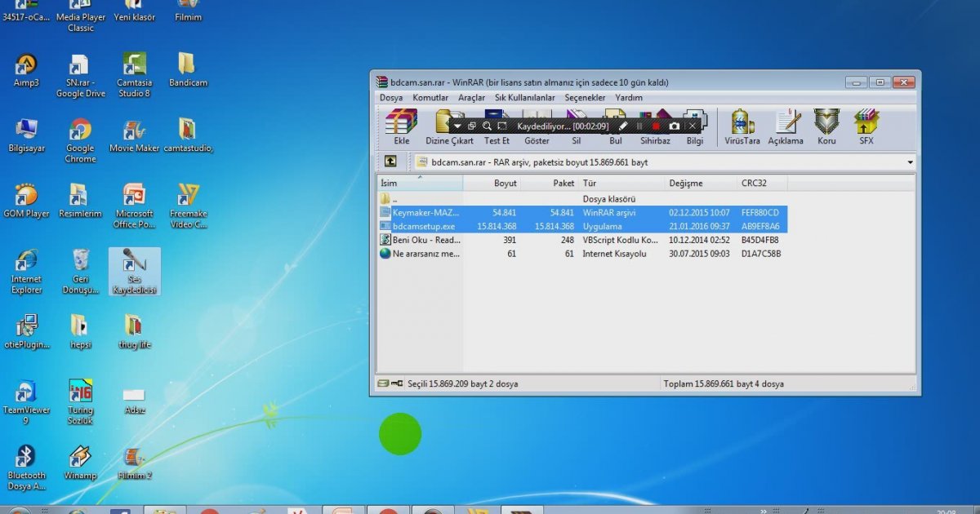This screenshot has width=980, height=514.
Task: Sort files by the CRC32 column
Action: click(762, 184)
